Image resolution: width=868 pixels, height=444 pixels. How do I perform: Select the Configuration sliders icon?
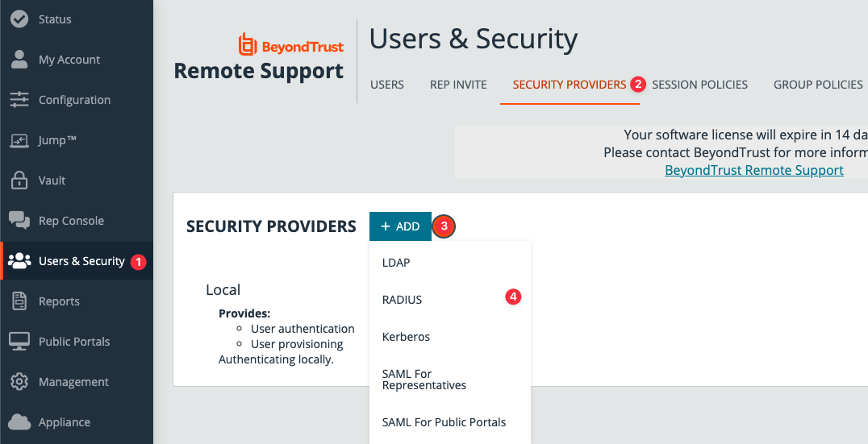pos(19,100)
